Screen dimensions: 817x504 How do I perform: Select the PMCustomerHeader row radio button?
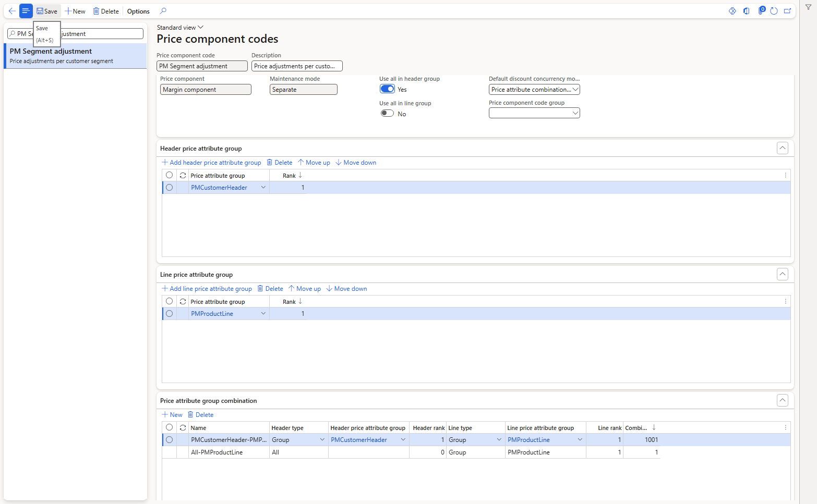[169, 188]
